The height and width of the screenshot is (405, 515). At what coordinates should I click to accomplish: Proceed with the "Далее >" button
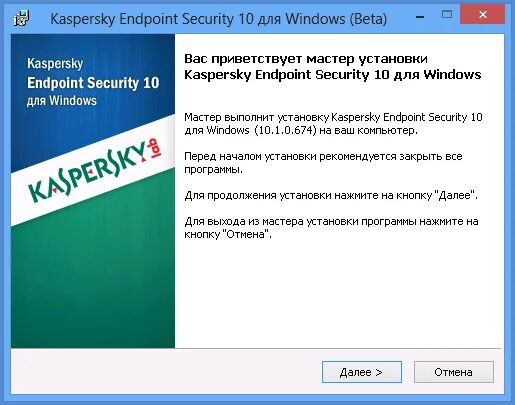click(362, 372)
